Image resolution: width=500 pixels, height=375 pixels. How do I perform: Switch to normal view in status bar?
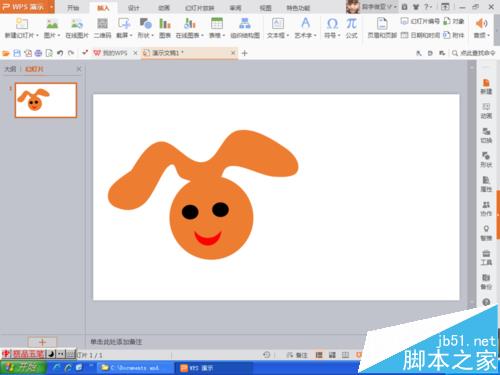[x=319, y=355]
